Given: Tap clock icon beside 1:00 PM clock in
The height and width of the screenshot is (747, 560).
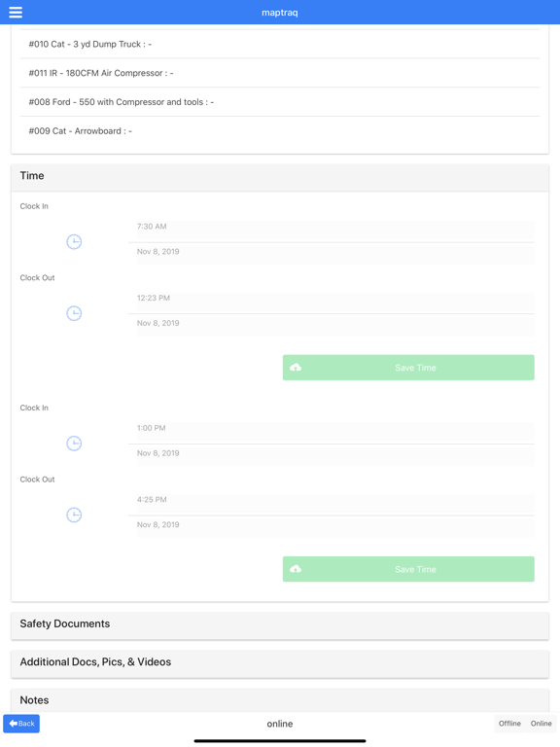Looking at the screenshot, I should (74, 444).
